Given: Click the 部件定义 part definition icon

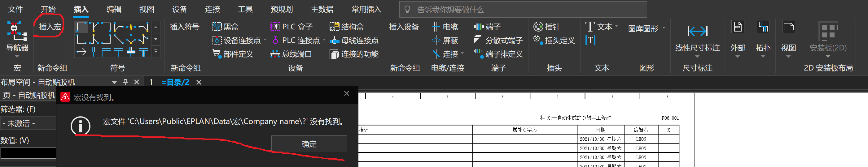Looking at the screenshot, I should [216, 54].
